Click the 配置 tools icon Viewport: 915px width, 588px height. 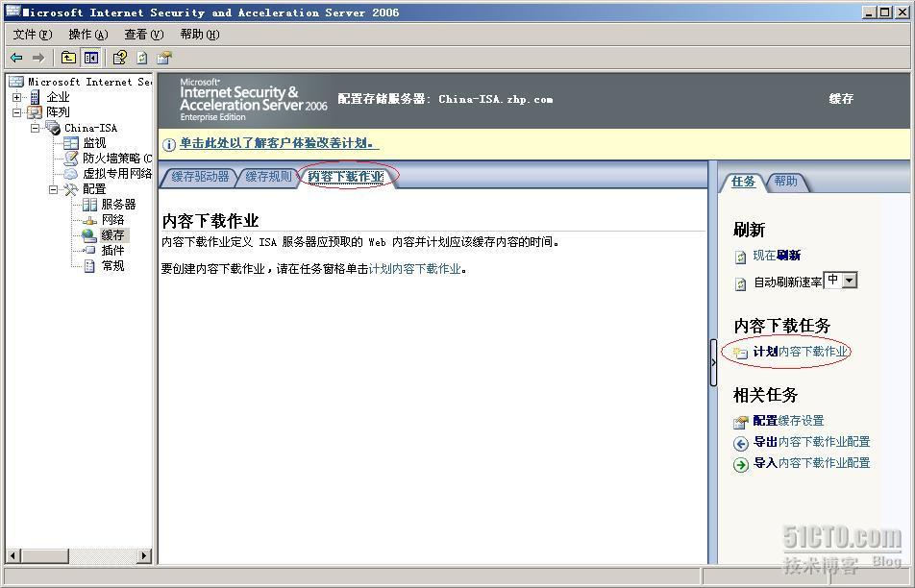click(x=70, y=189)
